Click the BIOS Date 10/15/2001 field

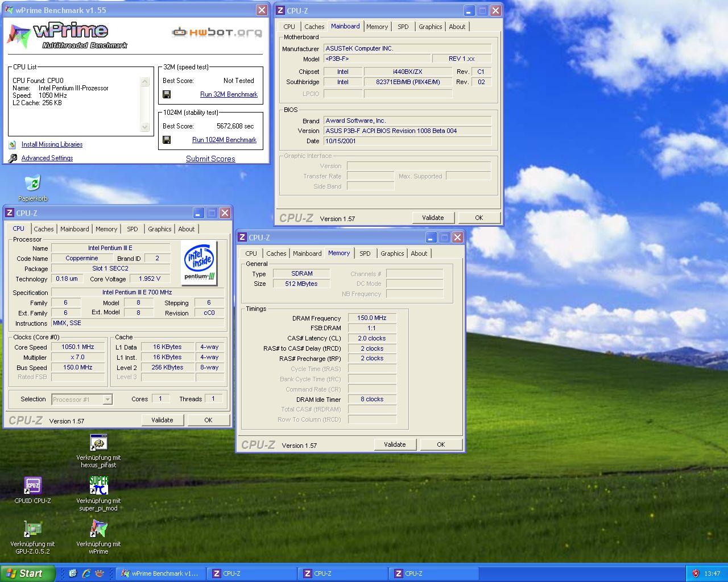coord(407,141)
